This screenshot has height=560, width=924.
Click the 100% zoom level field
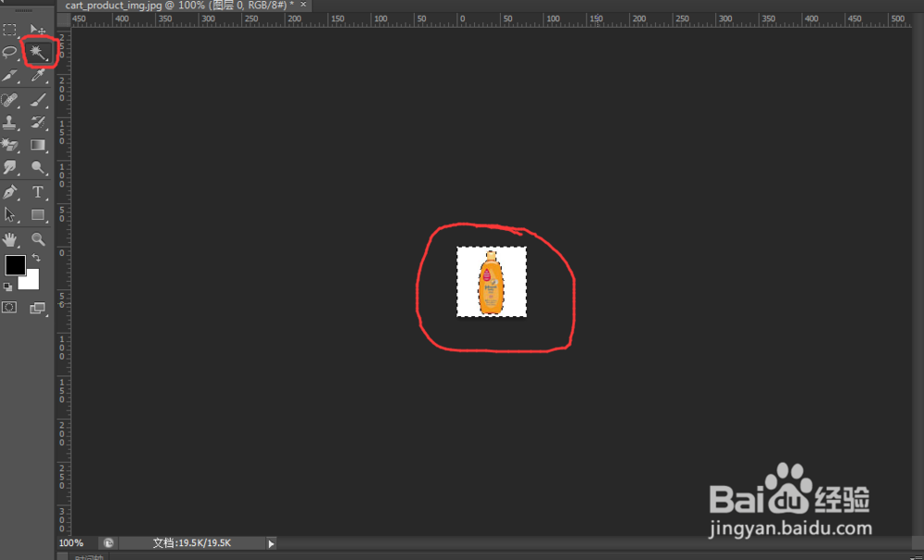coord(71,543)
